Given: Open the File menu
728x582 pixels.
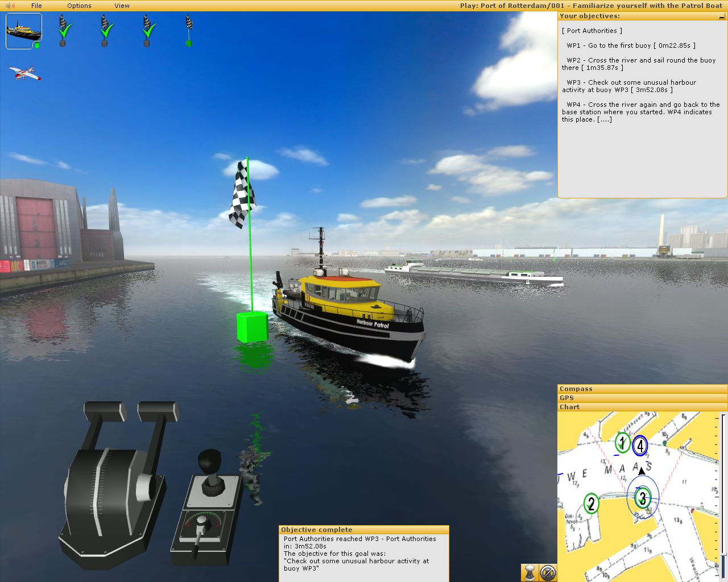Looking at the screenshot, I should pos(36,6).
